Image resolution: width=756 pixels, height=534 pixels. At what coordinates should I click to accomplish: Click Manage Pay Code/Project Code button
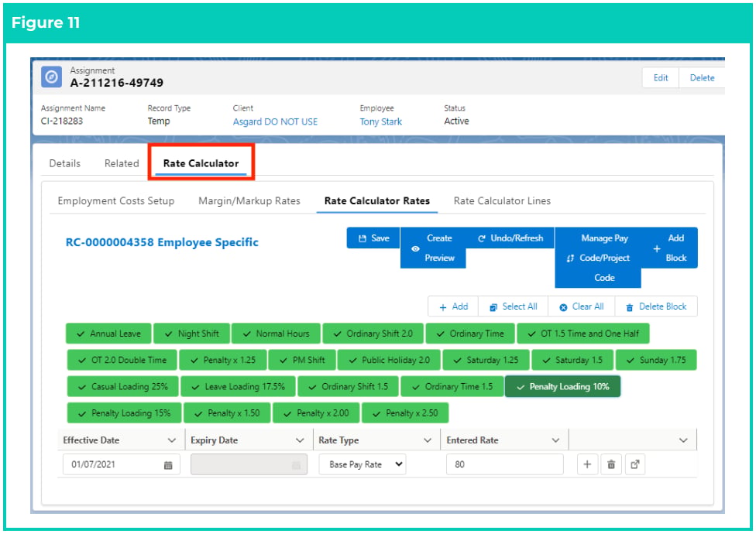tap(598, 258)
